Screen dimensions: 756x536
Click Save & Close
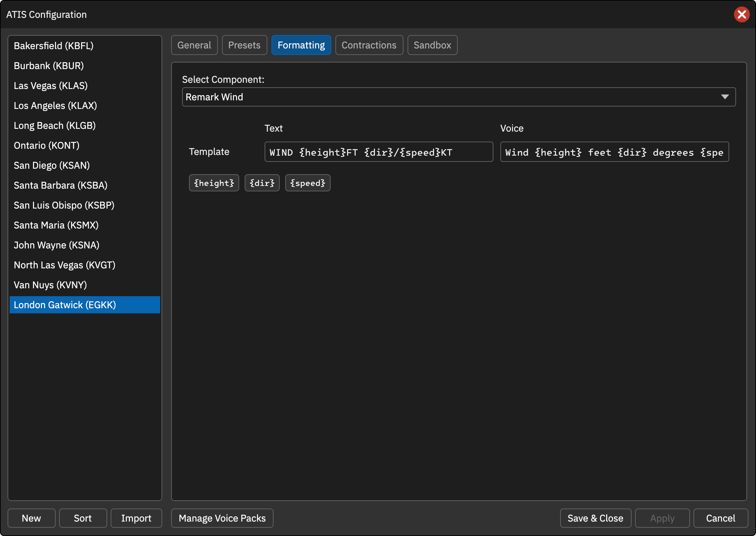595,518
